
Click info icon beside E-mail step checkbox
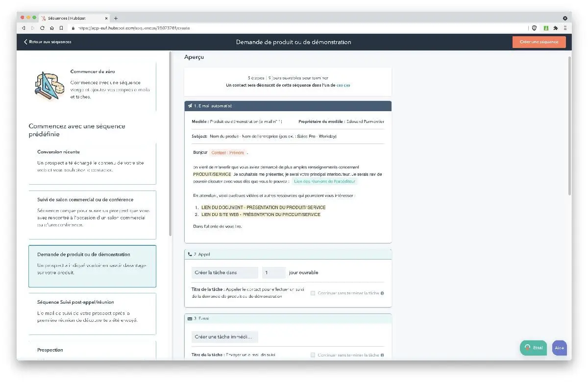(382, 355)
